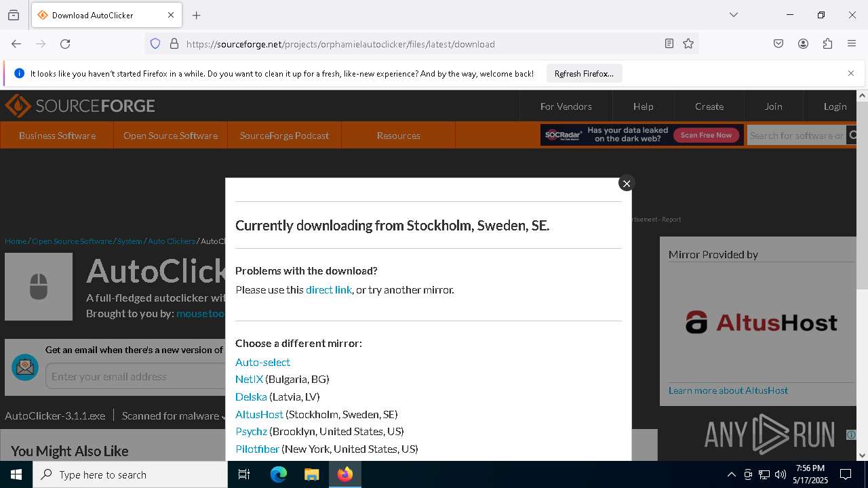Image resolution: width=868 pixels, height=488 pixels.
Task: Open the Firefox application menu
Action: pyautogui.click(x=852, y=44)
